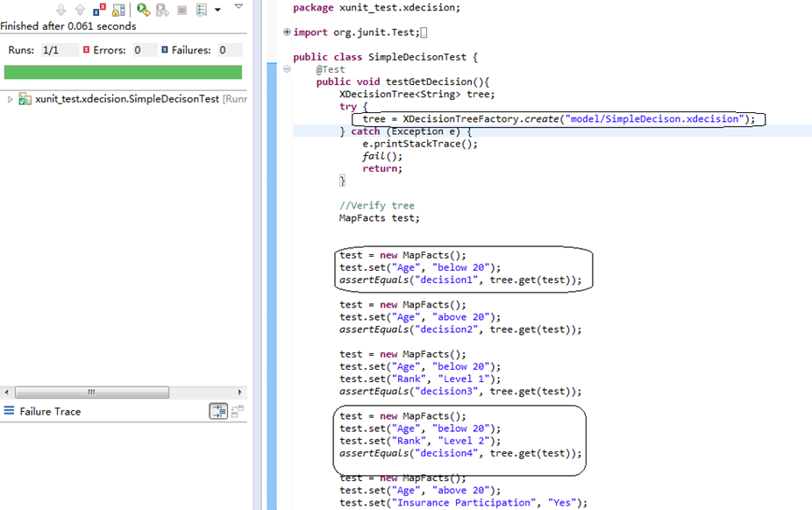Open the Test Run History dropdown arrow
Image resolution: width=812 pixels, height=510 pixels.
coord(217,10)
